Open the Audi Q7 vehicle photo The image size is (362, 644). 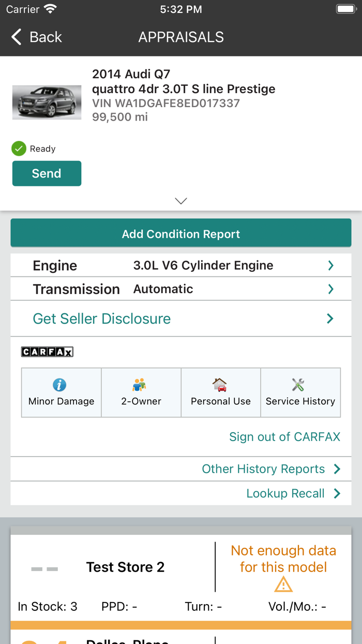pos(47,103)
